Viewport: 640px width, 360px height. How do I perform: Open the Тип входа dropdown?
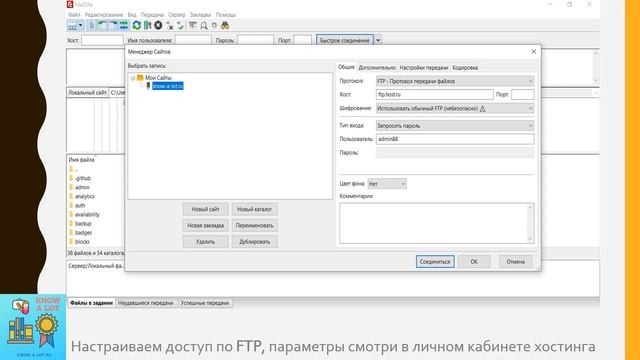pyautogui.click(x=455, y=126)
